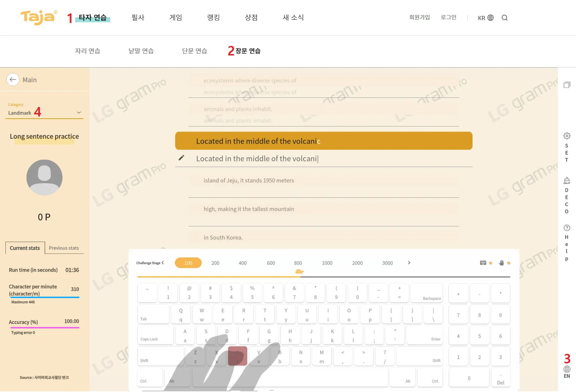Click the Run time value 01:36
The height and width of the screenshot is (392, 576).
coord(72,270)
